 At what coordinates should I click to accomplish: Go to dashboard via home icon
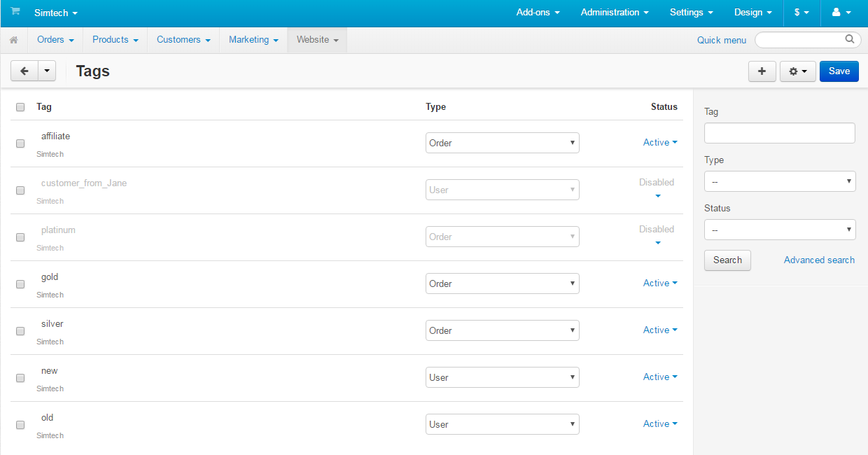13,41
